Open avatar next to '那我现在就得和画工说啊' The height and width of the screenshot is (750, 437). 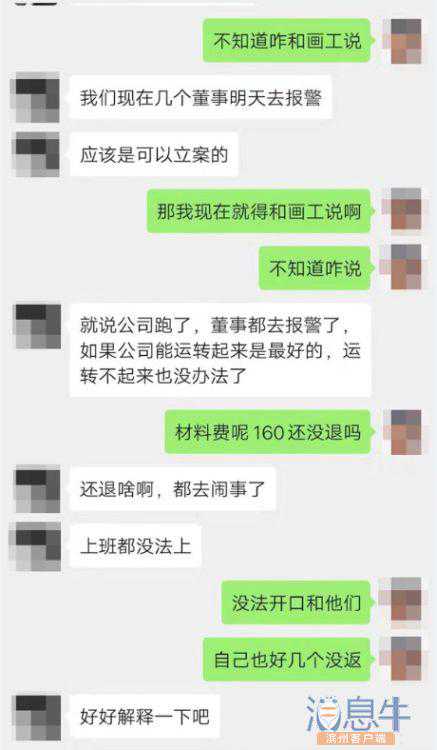click(406, 211)
